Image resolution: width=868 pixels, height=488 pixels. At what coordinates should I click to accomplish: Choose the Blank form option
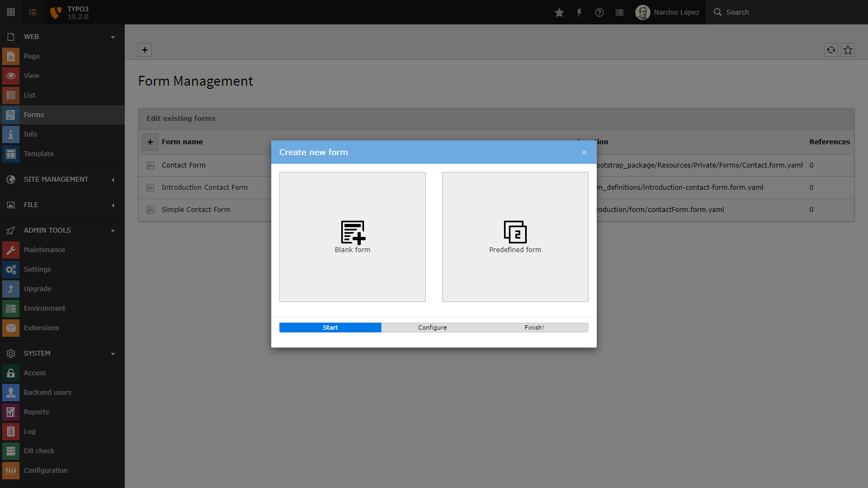[x=352, y=237]
